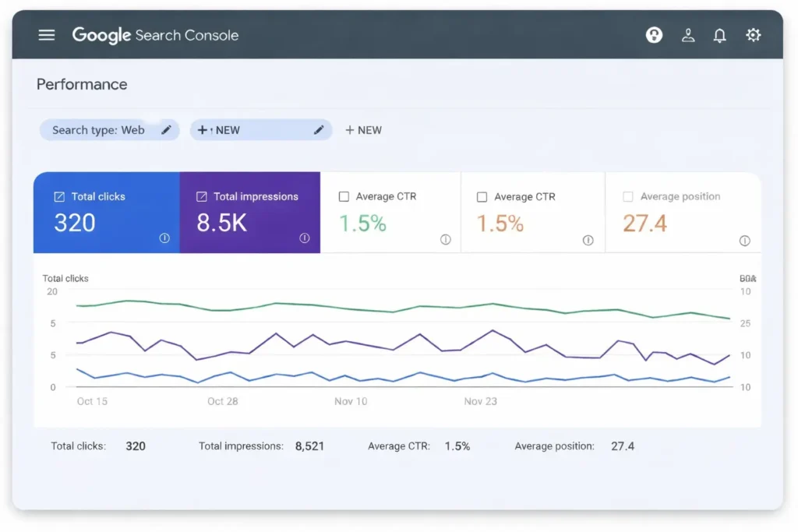Click info icon on green Average CTR card
This screenshot has height=532, width=798.
click(445, 240)
